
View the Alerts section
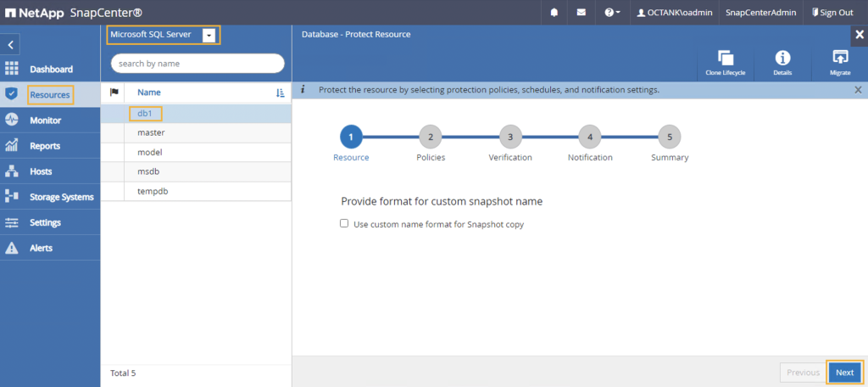pyautogui.click(x=41, y=248)
